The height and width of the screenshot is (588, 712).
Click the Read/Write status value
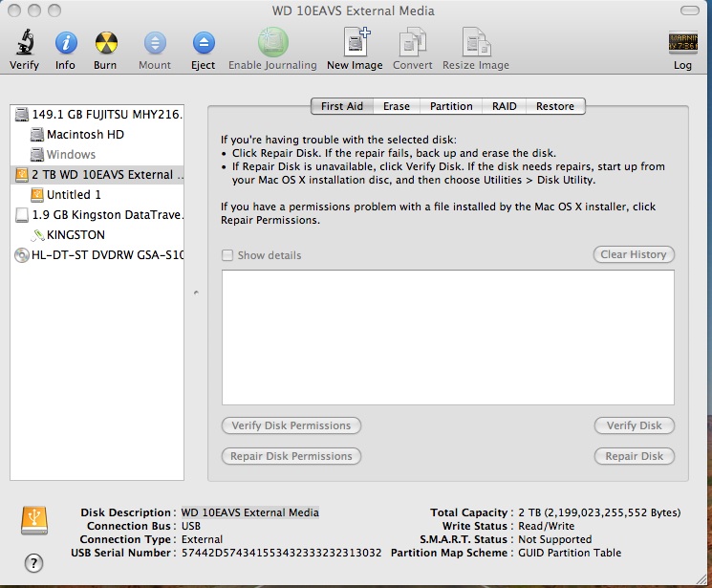click(x=547, y=526)
